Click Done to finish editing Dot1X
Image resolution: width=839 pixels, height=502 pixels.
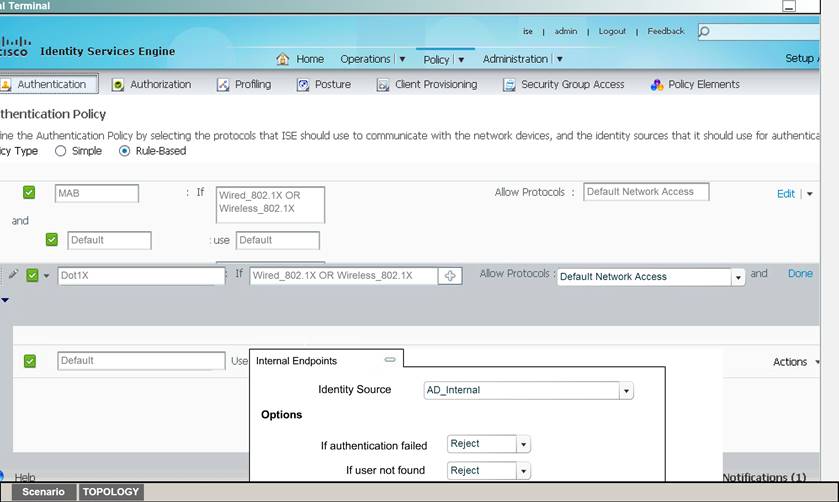(800, 273)
